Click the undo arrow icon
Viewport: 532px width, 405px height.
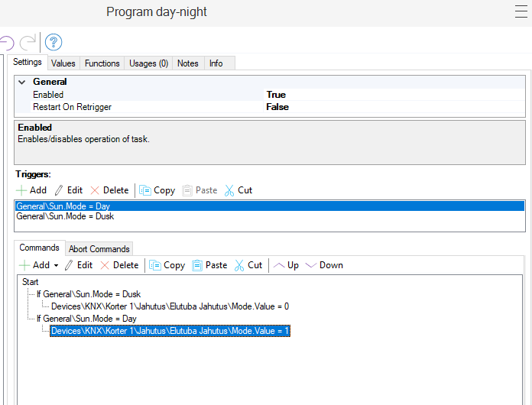point(7,42)
